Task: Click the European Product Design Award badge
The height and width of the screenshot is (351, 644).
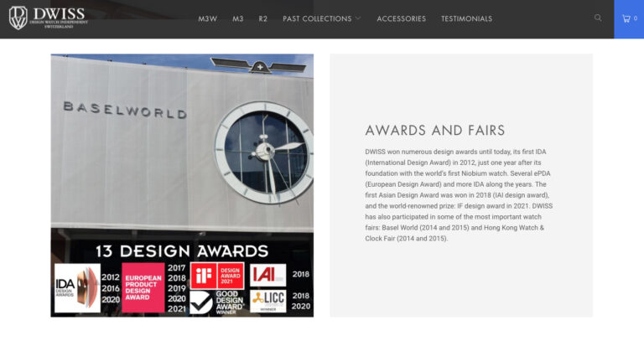Action: click(x=143, y=288)
